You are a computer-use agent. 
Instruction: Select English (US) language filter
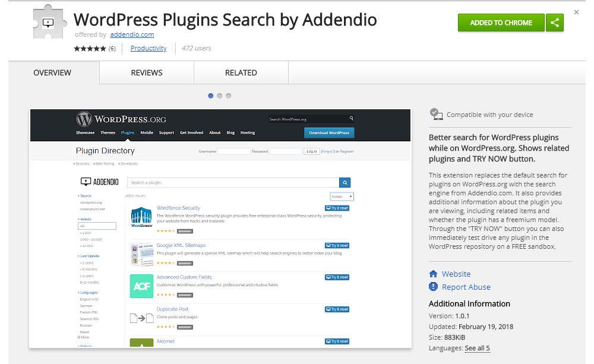coord(89,299)
